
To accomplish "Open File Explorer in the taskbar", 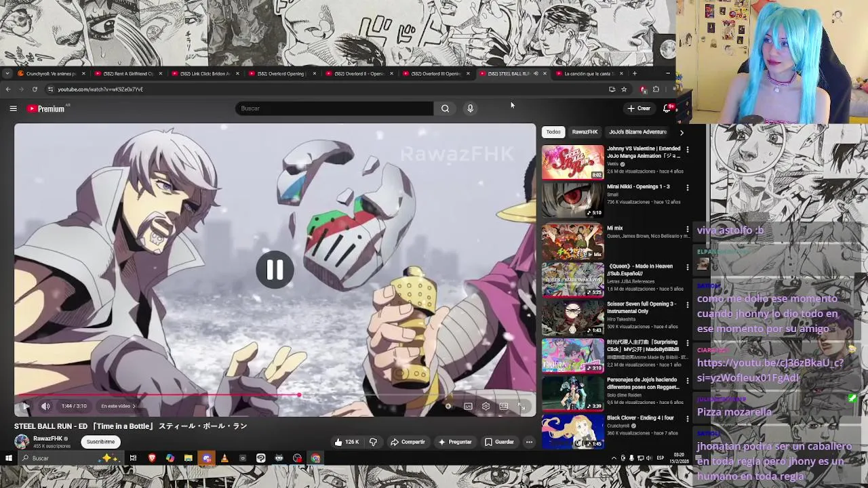I will pos(188,458).
